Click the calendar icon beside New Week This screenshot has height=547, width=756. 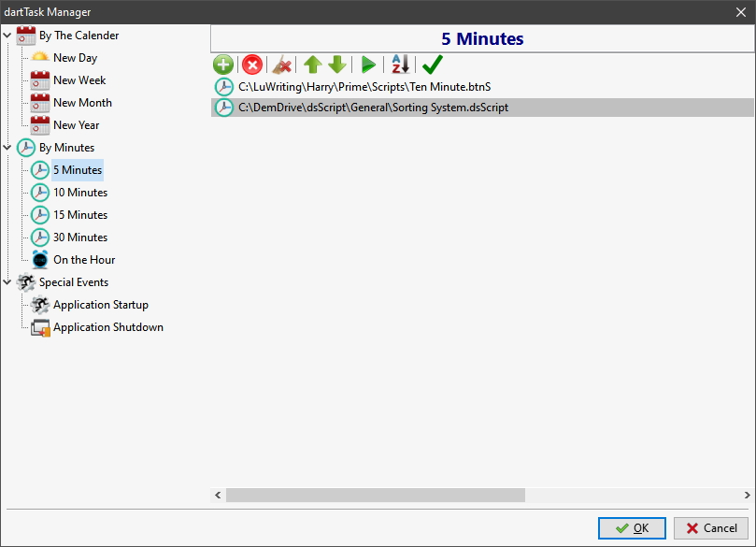coord(40,80)
